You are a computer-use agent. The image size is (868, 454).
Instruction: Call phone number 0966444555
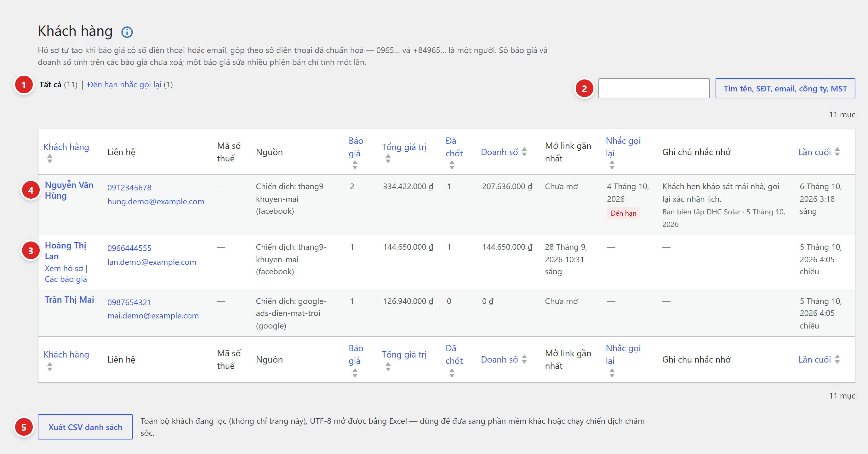129,248
